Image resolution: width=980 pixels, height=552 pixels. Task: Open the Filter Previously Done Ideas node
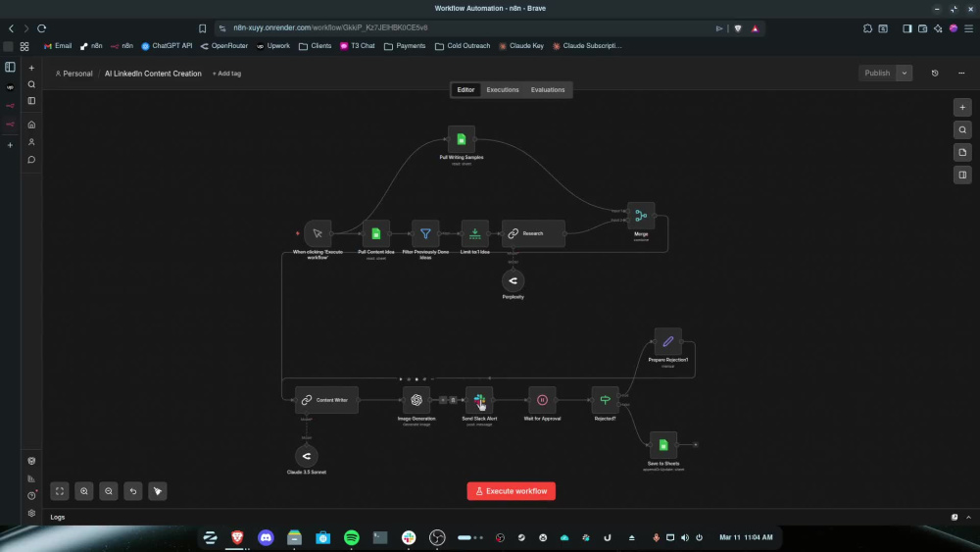click(425, 233)
